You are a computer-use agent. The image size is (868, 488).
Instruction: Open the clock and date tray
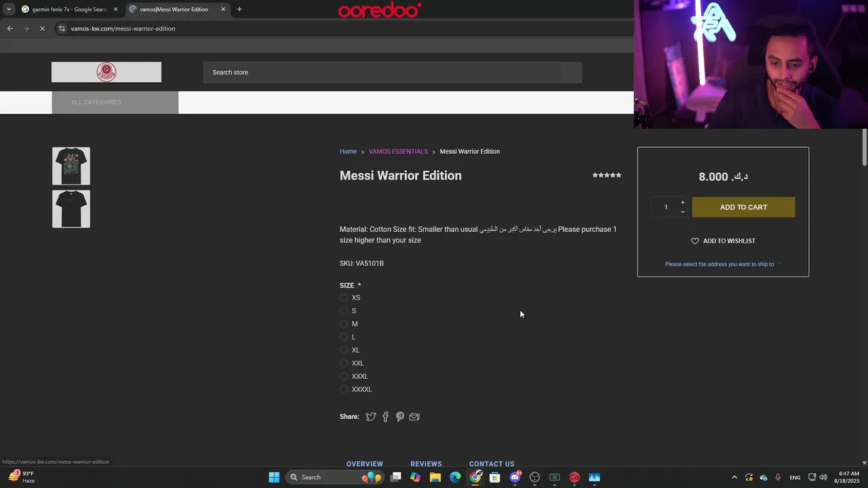[848, 477]
